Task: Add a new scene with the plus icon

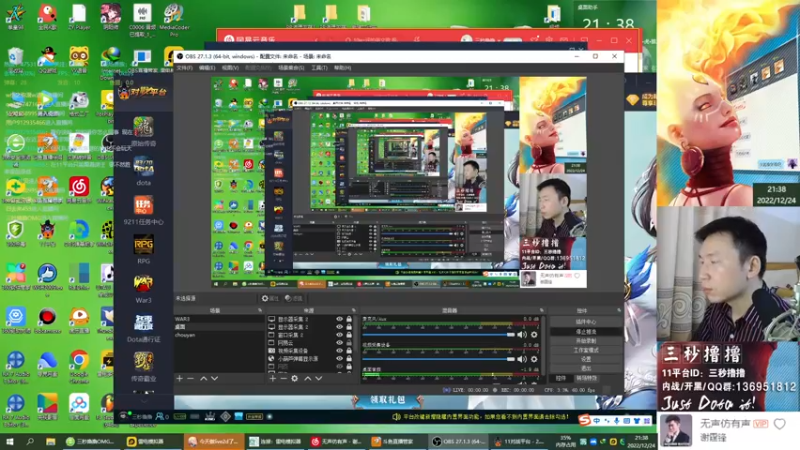Action: (179, 379)
